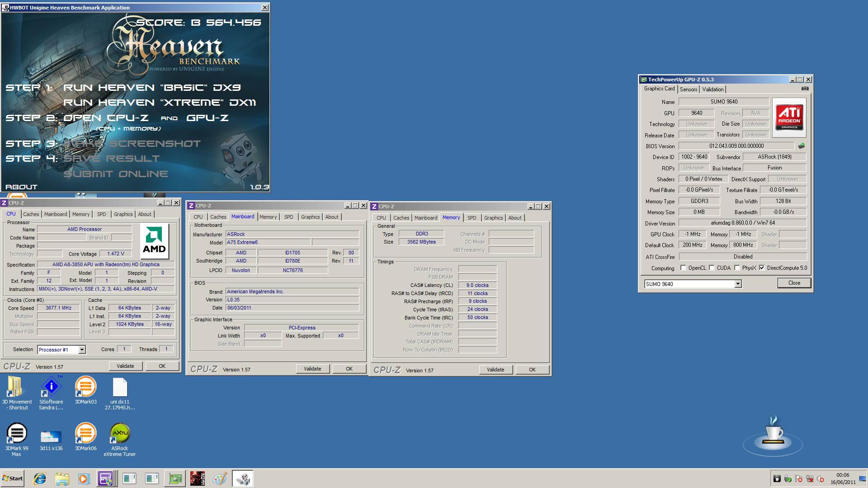This screenshot has width=868, height=488.
Task: Click Close button in GPU-Z
Action: coord(794,283)
